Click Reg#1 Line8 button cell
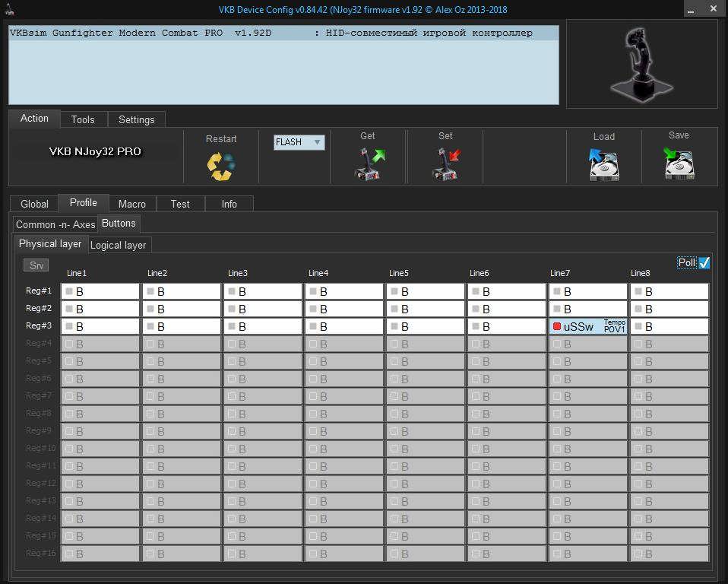This screenshot has height=584, width=728. (x=669, y=292)
